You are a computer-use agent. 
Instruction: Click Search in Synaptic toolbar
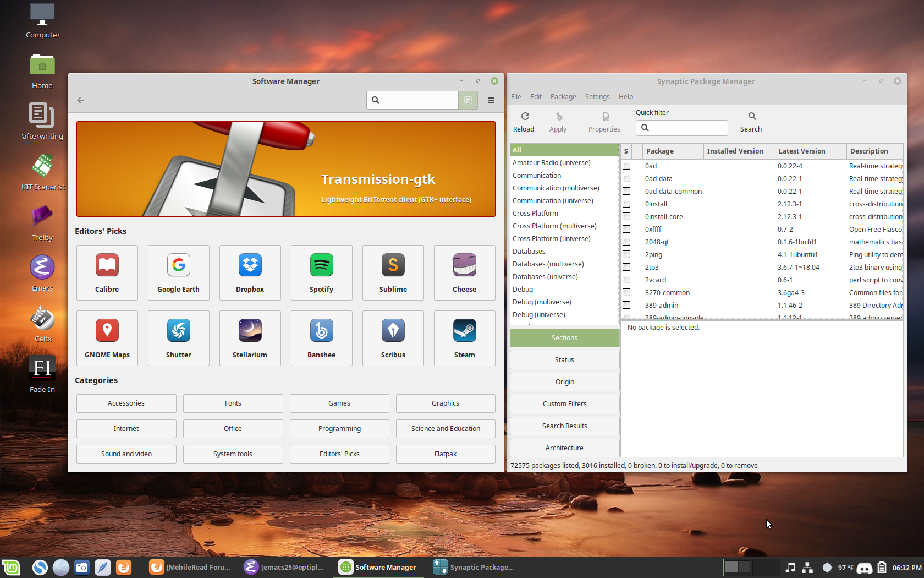(x=751, y=122)
